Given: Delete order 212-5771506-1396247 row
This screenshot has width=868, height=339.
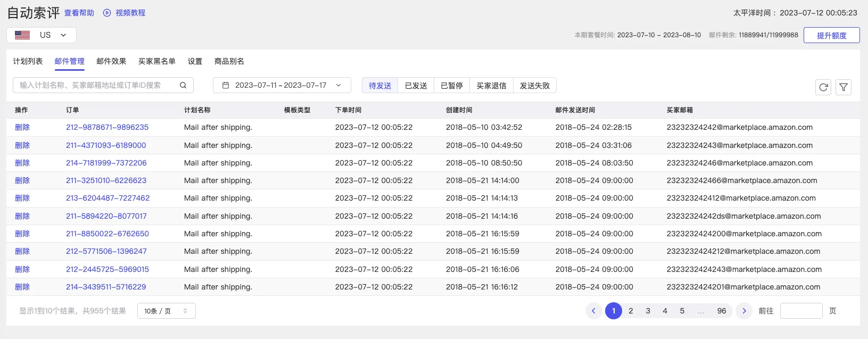Looking at the screenshot, I should tap(22, 251).
